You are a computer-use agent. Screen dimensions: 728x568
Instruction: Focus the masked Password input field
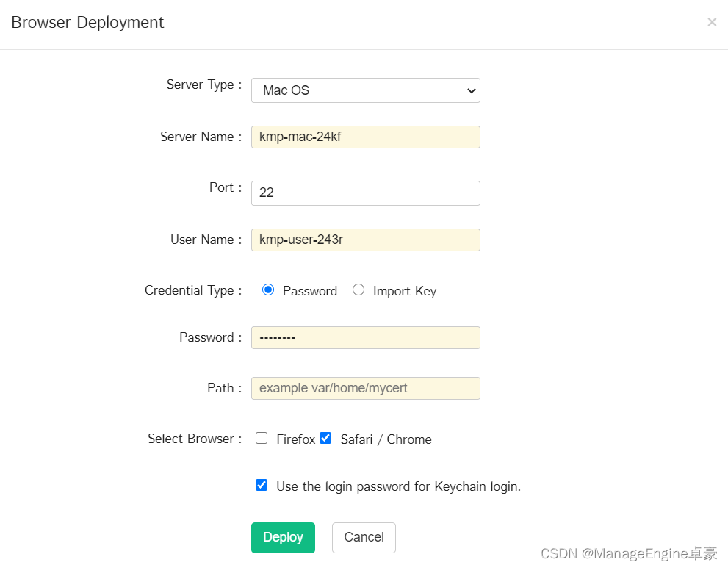point(365,338)
